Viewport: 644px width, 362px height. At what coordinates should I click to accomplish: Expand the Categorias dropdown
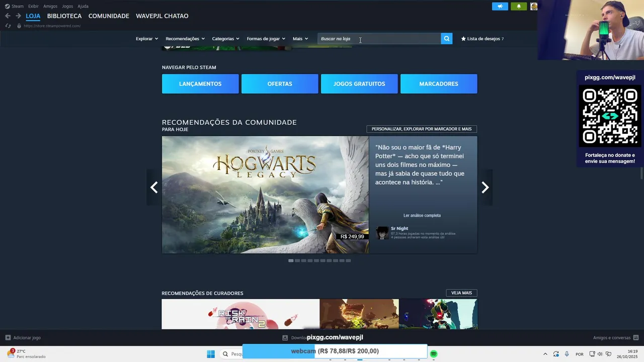pos(225,39)
